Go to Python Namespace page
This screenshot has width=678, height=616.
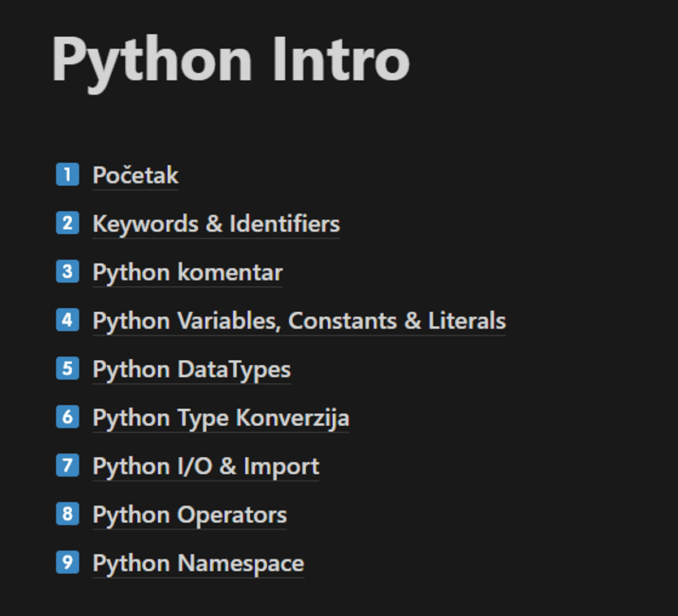[198, 563]
